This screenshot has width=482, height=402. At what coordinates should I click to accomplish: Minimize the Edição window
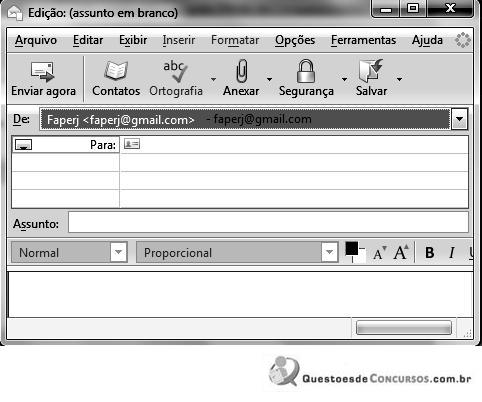click(x=386, y=9)
